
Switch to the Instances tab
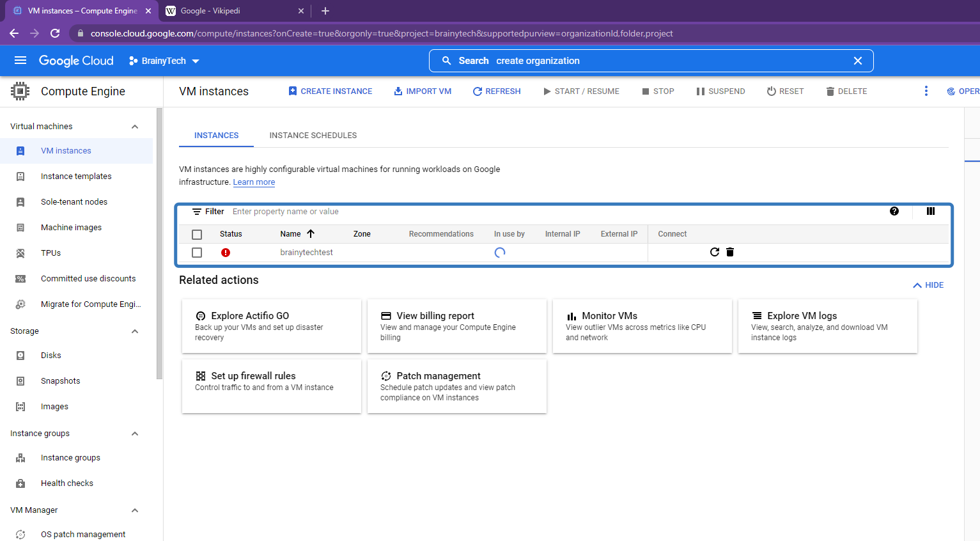coord(216,136)
